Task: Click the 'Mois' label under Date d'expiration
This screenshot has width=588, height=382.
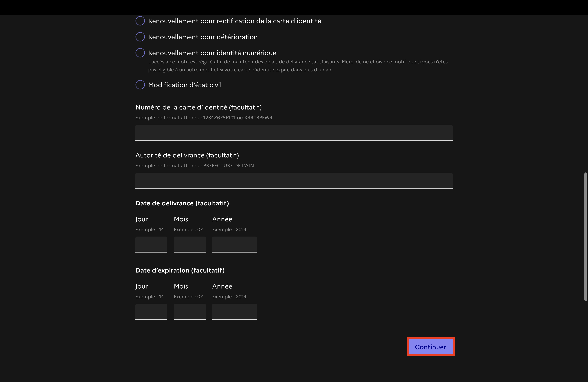Action: click(181, 286)
